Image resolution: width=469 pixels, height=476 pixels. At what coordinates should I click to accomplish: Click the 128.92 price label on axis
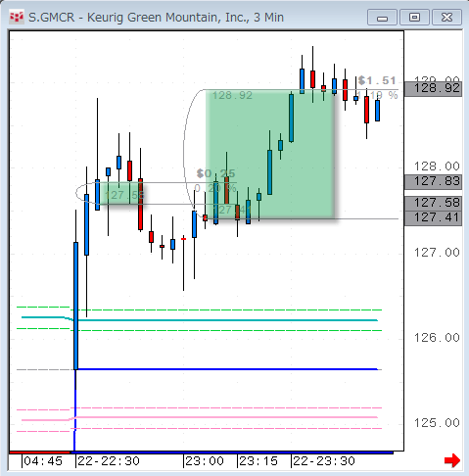point(433,88)
